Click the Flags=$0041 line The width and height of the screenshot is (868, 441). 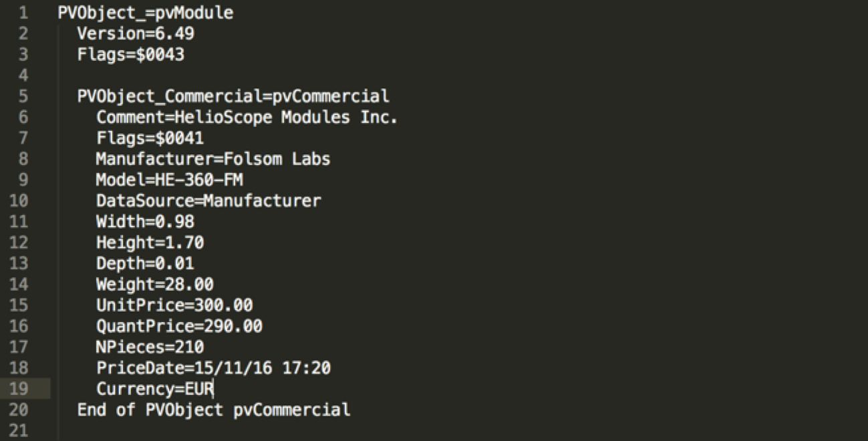tap(150, 138)
